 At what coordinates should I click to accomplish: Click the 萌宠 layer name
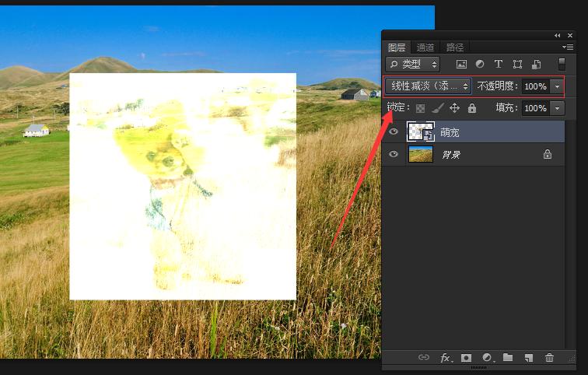(450, 132)
